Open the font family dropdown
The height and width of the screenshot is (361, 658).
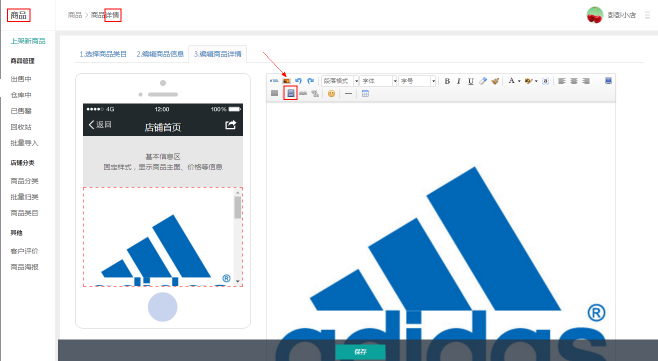tap(379, 81)
